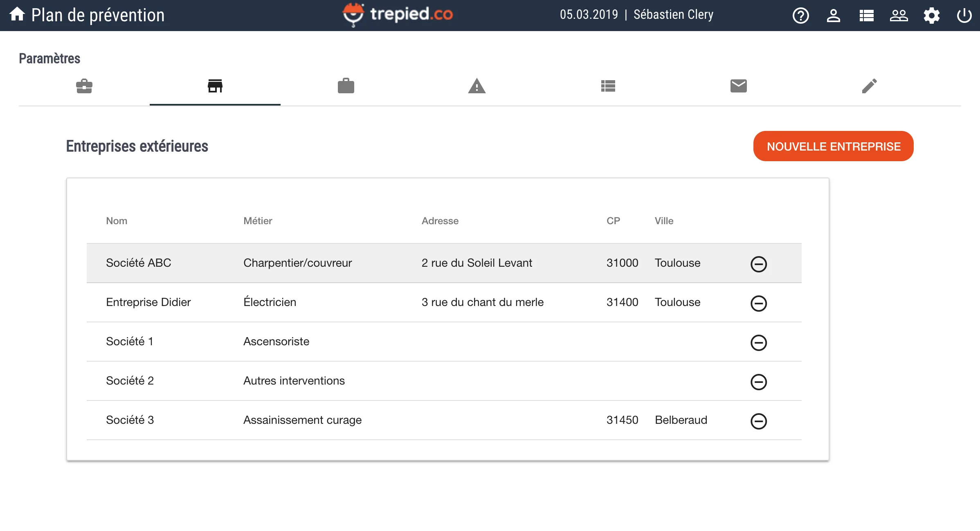Select the Société 3 name cell

(130, 420)
